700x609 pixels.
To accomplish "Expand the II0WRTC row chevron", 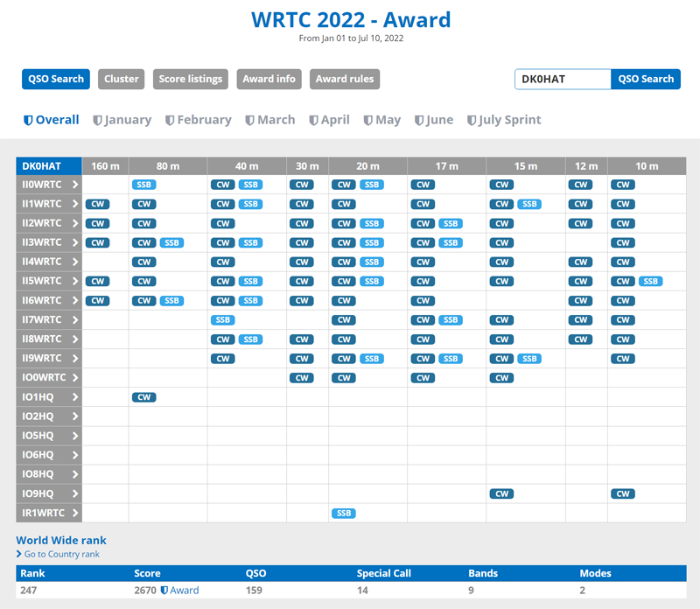I will click(x=75, y=185).
